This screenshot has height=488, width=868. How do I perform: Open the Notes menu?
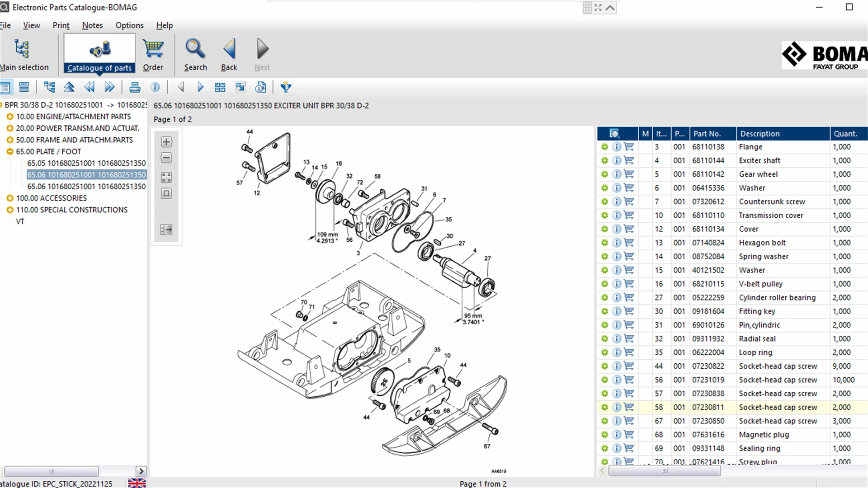click(x=92, y=25)
